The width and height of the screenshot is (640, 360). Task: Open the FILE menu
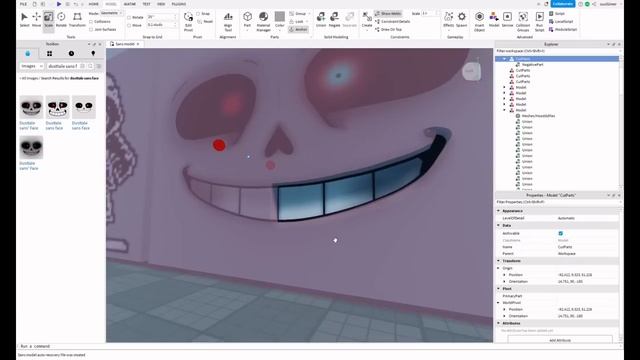click(x=23, y=4)
